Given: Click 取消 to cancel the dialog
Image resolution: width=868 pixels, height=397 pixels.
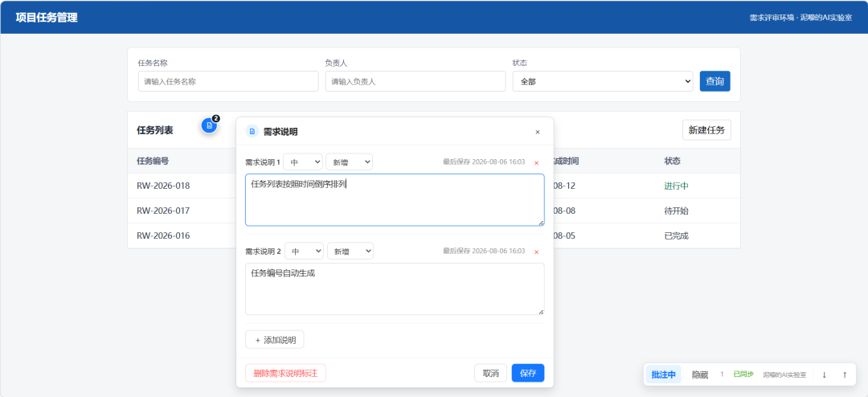Looking at the screenshot, I should tap(490, 373).
